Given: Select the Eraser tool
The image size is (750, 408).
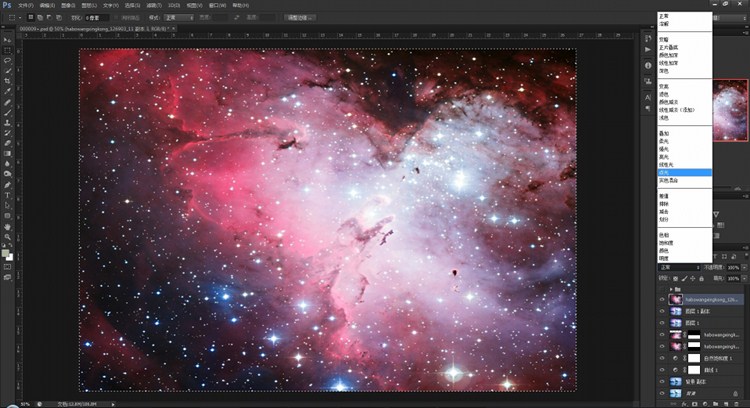Looking at the screenshot, I should 7,143.
